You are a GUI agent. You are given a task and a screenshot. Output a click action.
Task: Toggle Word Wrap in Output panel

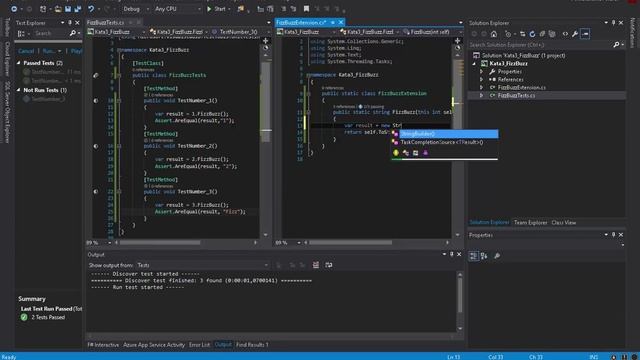tap(329, 265)
